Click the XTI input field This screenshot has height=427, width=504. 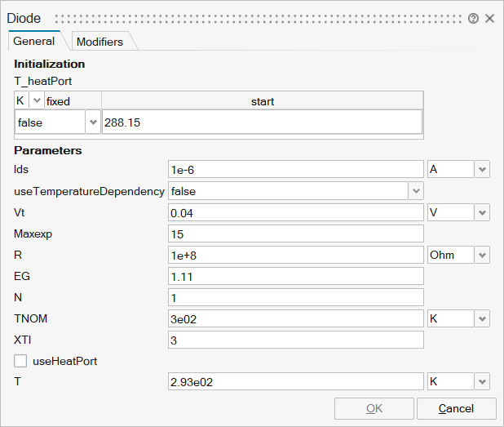(x=295, y=340)
